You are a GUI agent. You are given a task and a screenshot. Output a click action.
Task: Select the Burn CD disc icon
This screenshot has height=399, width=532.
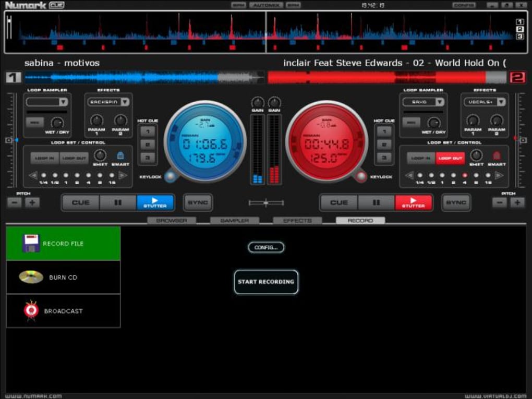[31, 277]
